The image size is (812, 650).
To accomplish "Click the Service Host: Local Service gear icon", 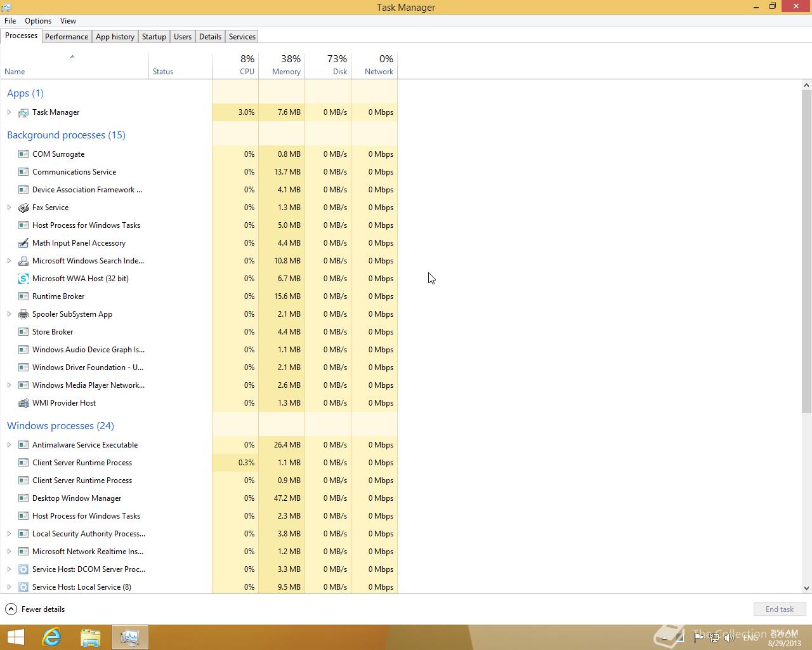I will click(x=23, y=587).
